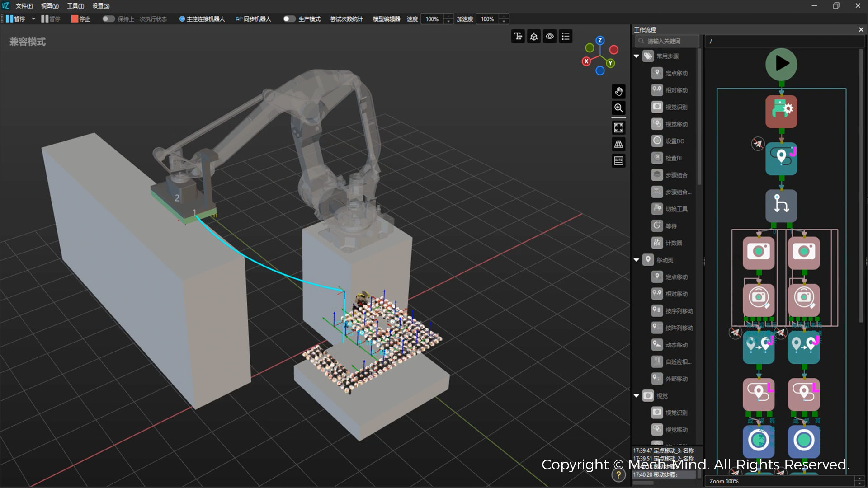
Task: Open the list options icon in viewport
Action: click(566, 37)
